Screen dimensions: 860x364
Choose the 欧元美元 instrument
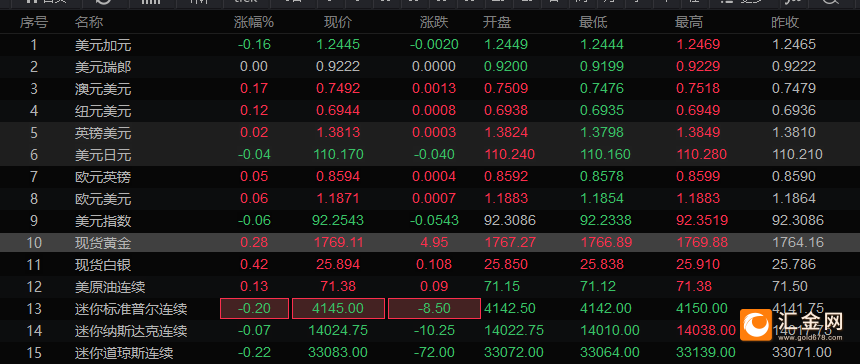point(103,198)
